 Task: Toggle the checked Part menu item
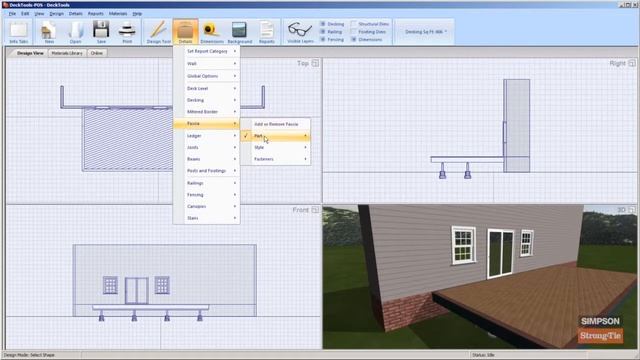(x=276, y=136)
